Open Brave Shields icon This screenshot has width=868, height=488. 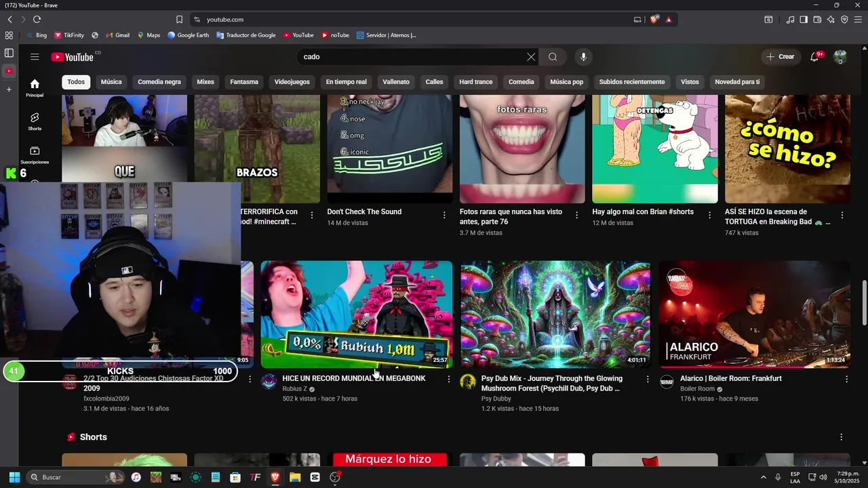654,20
